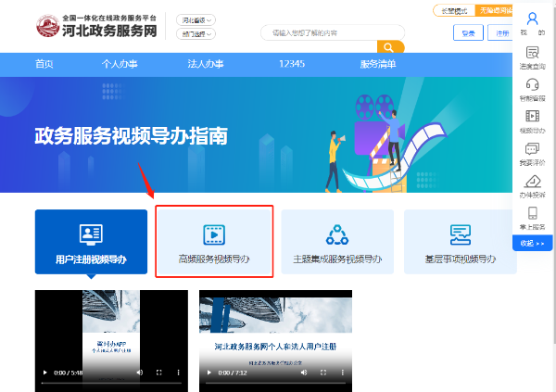This screenshot has height=392, width=556.
Task: Expand the 河北省级 region dropdown
Action: pyautogui.click(x=196, y=20)
